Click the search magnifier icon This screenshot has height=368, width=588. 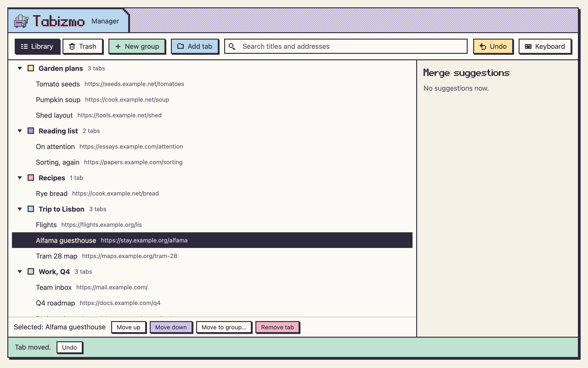point(232,46)
